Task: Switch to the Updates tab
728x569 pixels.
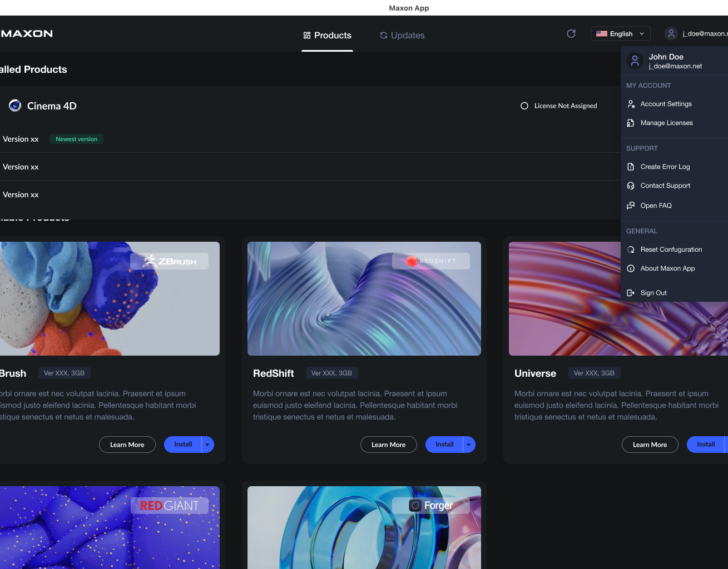Action: tap(402, 36)
